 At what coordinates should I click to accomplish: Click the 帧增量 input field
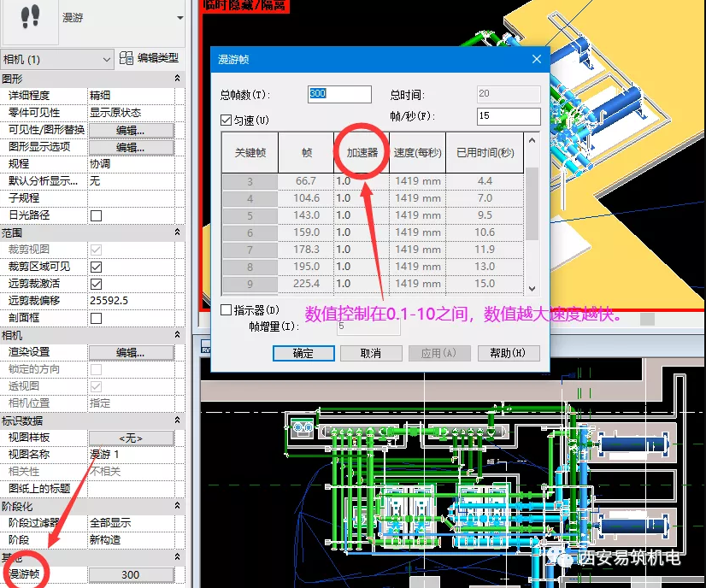click(368, 326)
